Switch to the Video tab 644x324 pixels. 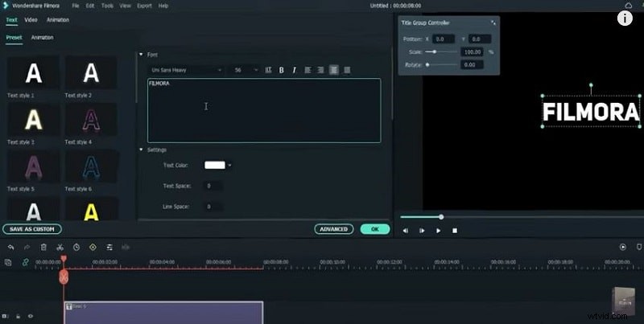tap(31, 19)
